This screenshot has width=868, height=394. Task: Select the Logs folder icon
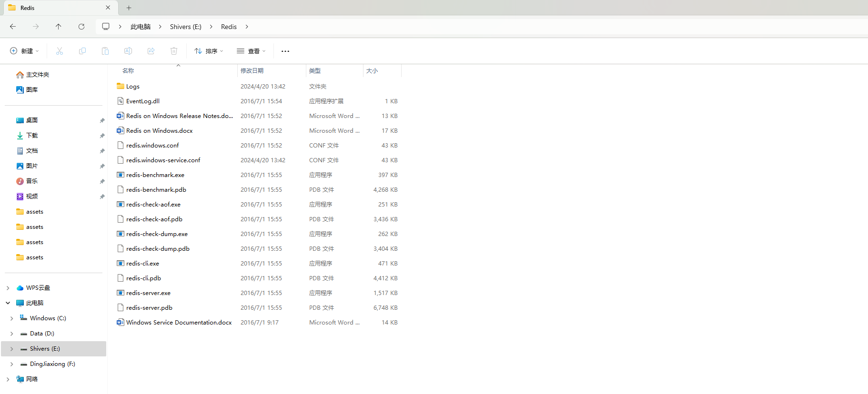121,86
